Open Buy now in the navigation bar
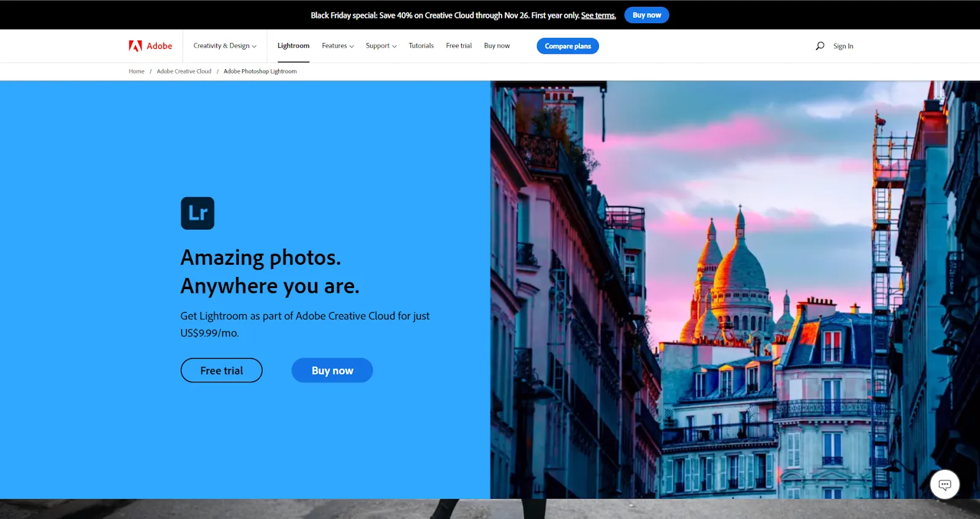The height and width of the screenshot is (519, 980). [497, 46]
